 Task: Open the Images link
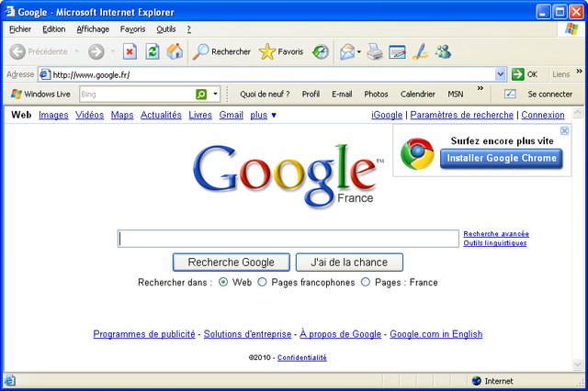[x=53, y=115]
